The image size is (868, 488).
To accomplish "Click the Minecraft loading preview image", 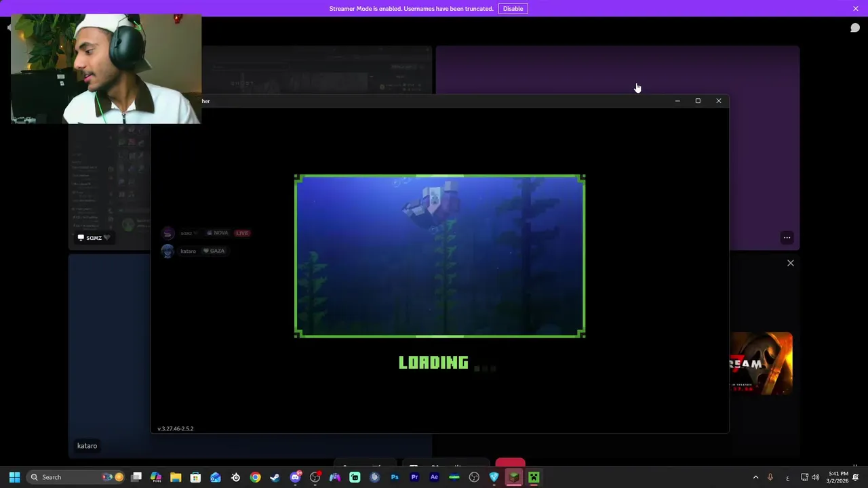I will [439, 256].
